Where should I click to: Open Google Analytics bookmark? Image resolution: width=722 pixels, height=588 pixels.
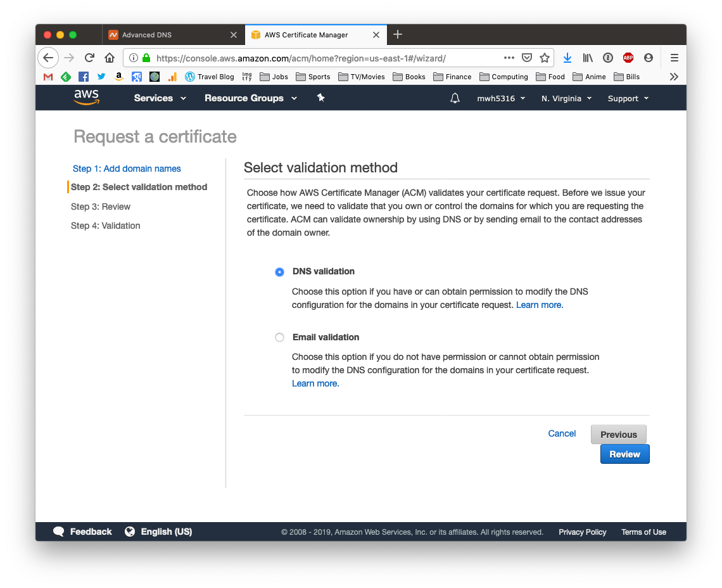tap(172, 77)
